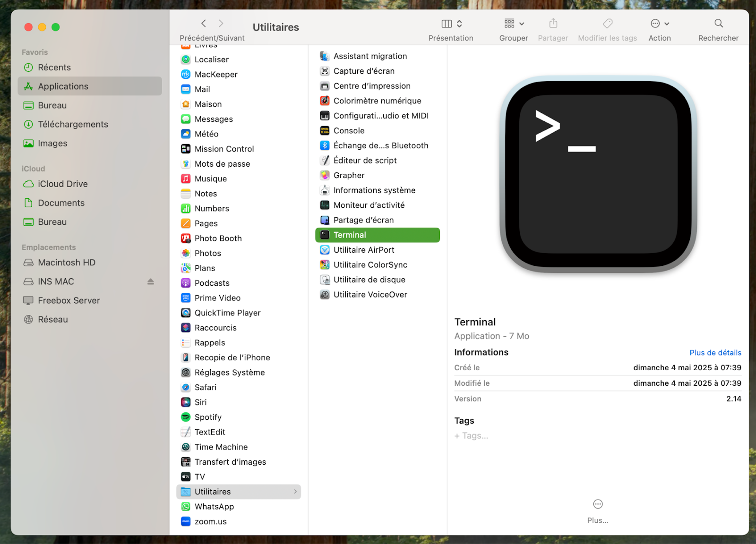This screenshot has width=756, height=544.
Task: Eject the INS MAC volume
Action: (150, 281)
